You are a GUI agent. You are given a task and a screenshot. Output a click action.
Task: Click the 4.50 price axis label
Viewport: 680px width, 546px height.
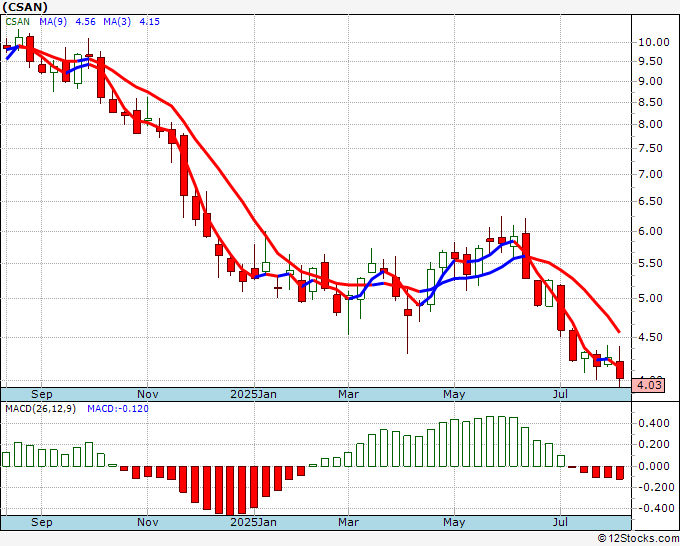[650, 337]
